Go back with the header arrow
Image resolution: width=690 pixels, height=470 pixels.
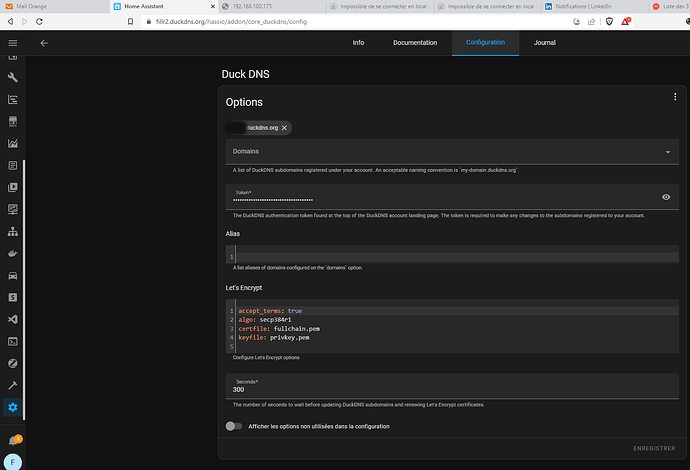(44, 43)
